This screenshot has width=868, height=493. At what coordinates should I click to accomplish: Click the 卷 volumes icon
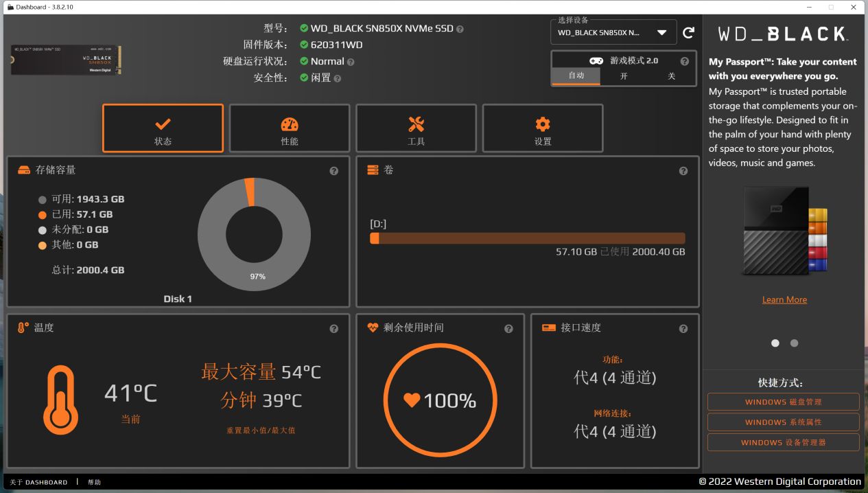(373, 170)
